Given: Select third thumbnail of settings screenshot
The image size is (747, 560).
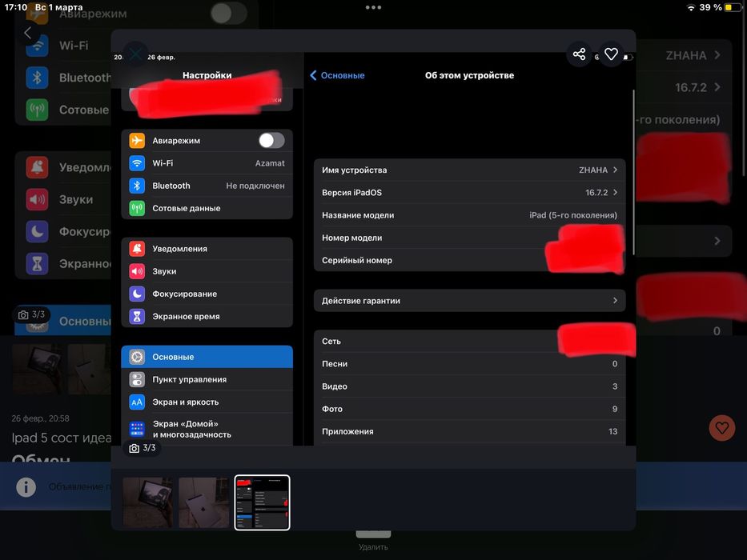Looking at the screenshot, I should pos(262,503).
